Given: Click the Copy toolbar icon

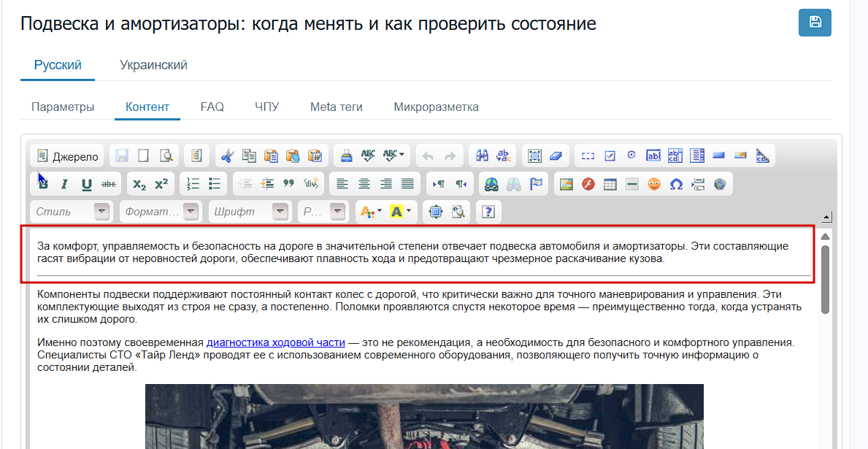Looking at the screenshot, I should click(249, 156).
